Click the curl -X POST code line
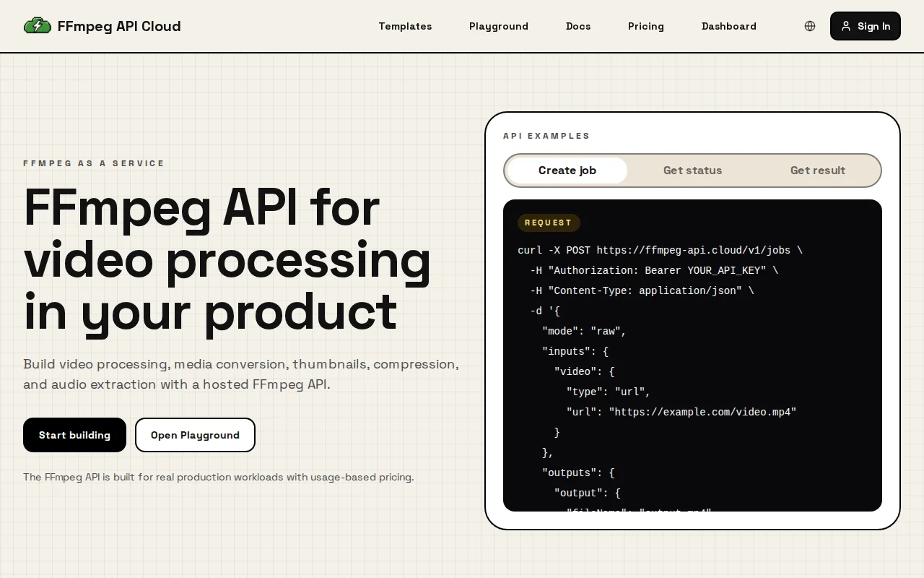The height and width of the screenshot is (578, 924). (660, 250)
